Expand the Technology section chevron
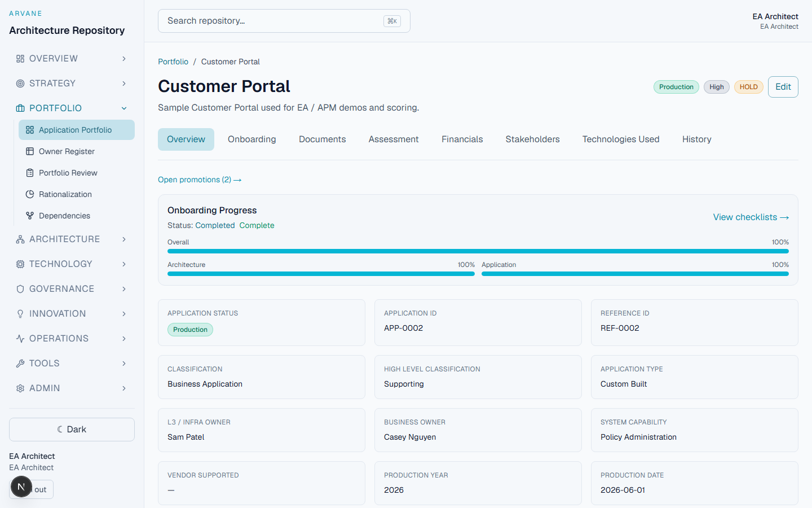Image resolution: width=812 pixels, height=508 pixels. point(124,264)
